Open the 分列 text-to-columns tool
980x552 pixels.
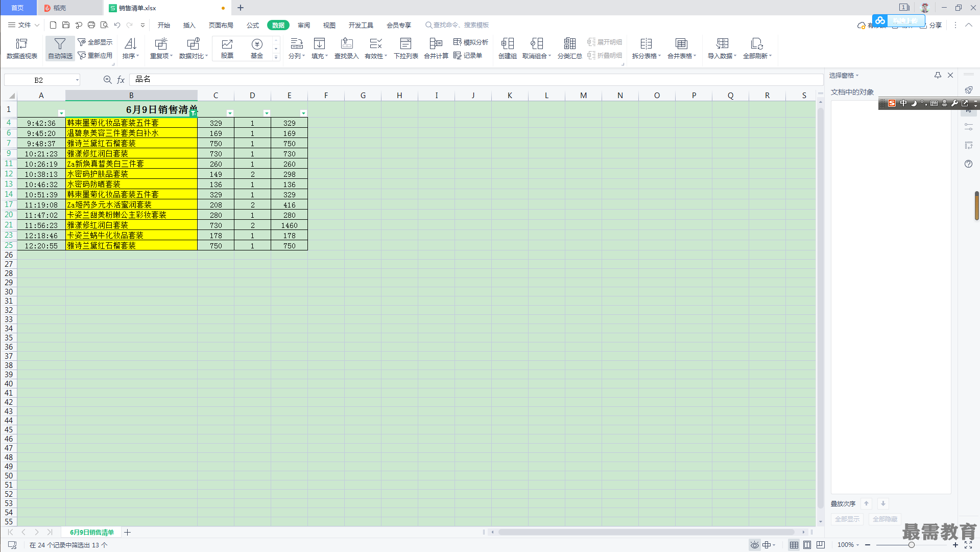[297, 49]
